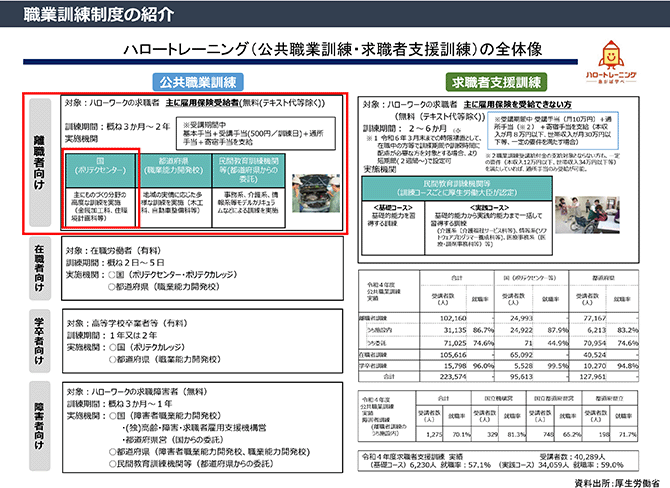The height and width of the screenshot is (488, 670).
Task: Click the 資料出所:厚生労働省 source credit
Action: (617, 483)
